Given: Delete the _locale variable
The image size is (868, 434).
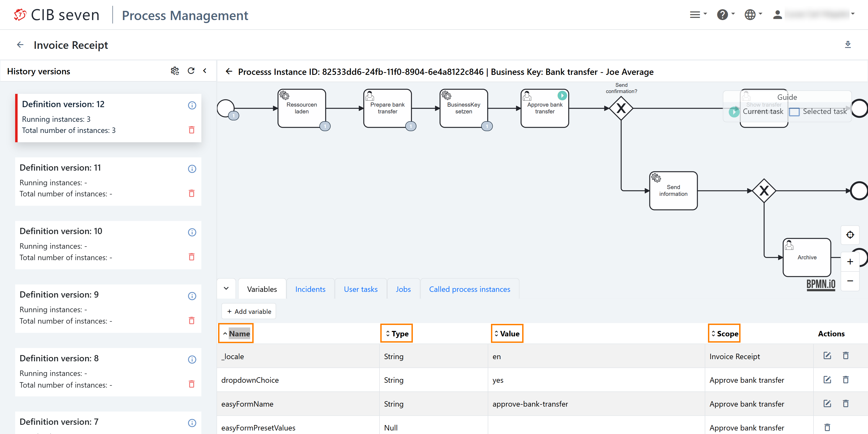Looking at the screenshot, I should (846, 356).
